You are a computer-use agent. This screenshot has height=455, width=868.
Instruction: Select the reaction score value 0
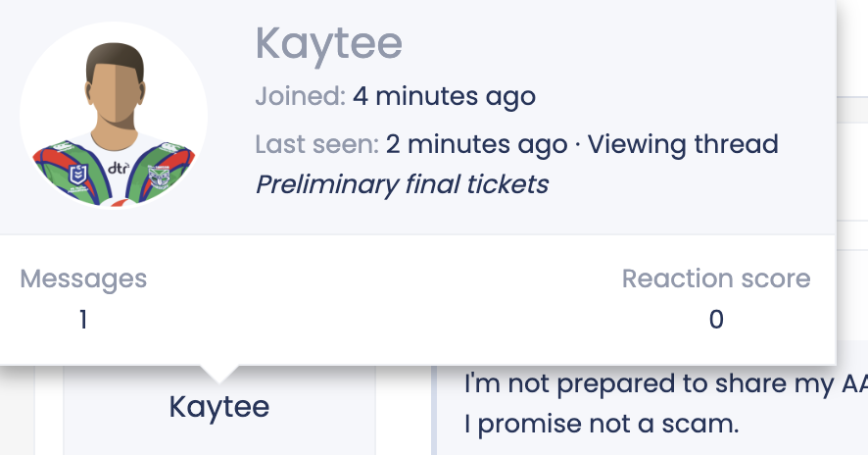tap(716, 320)
